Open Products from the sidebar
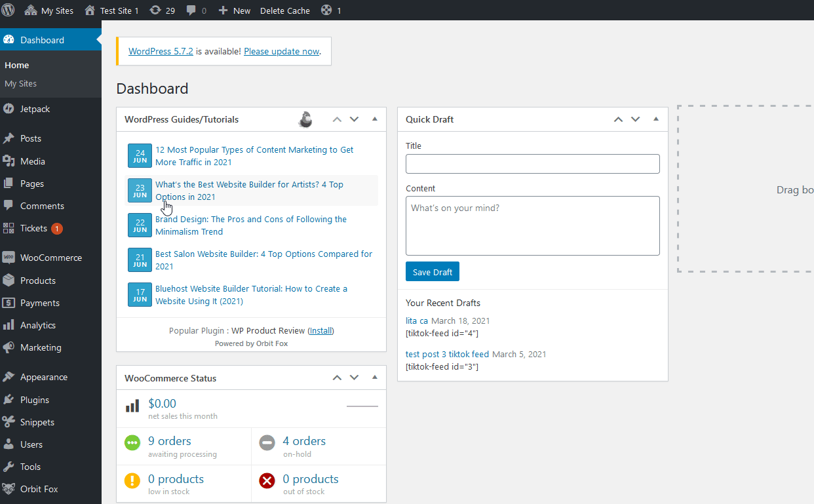Image resolution: width=814 pixels, height=504 pixels. [x=50, y=281]
